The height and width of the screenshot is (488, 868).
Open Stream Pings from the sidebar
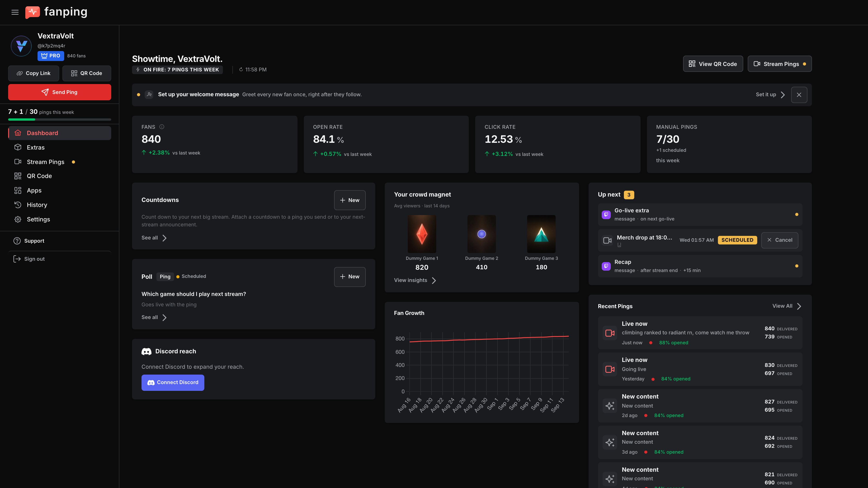[60, 162]
